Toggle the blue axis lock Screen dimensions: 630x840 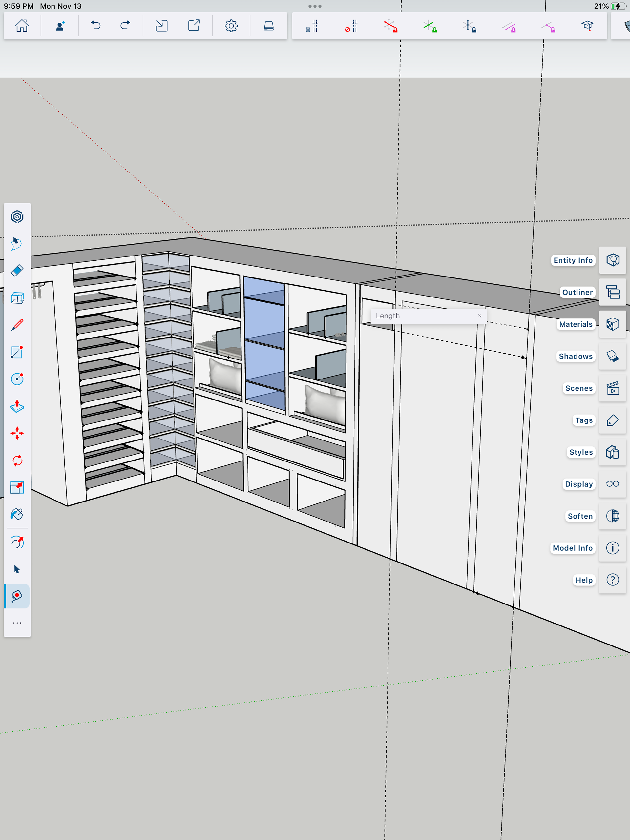(469, 26)
